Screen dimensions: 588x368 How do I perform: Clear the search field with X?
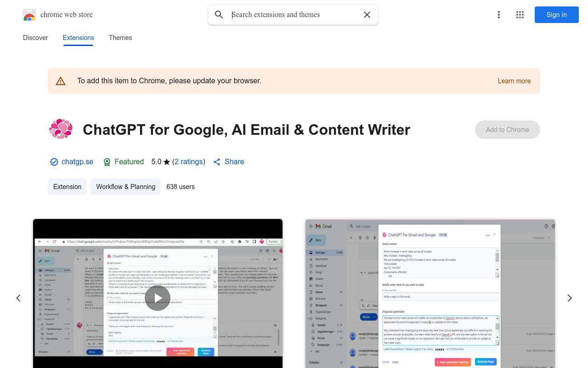coord(367,15)
